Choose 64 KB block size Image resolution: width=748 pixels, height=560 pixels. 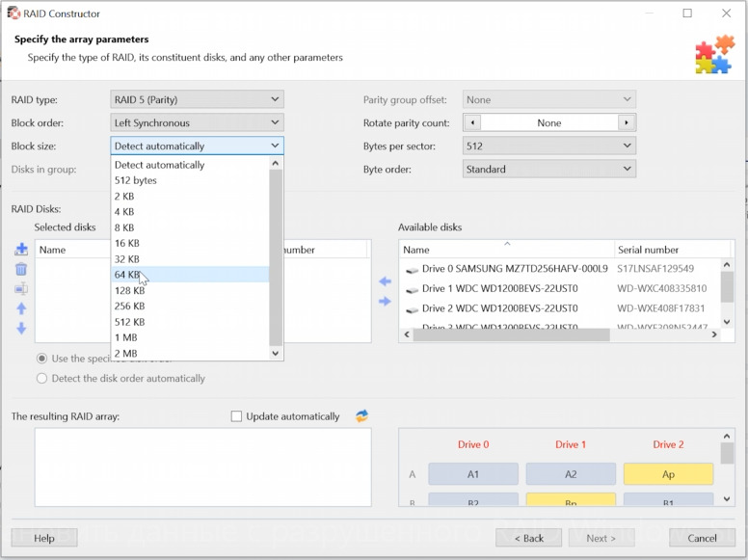pos(190,275)
